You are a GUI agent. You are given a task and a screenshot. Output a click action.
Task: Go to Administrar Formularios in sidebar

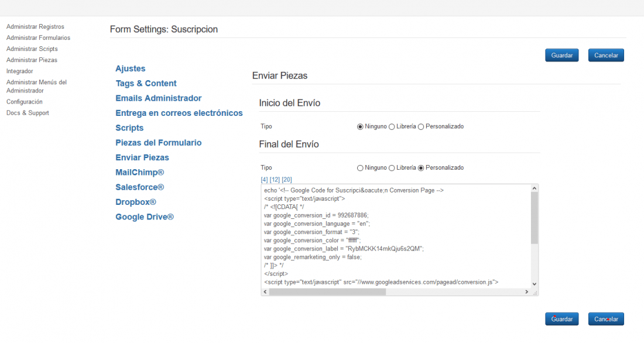point(38,38)
